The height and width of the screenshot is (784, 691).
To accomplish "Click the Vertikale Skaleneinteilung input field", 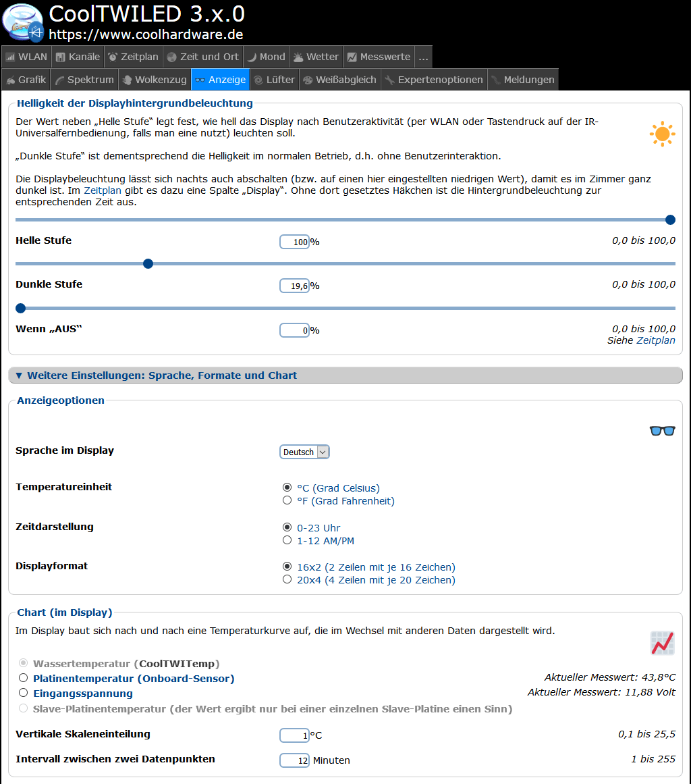I will coord(294,735).
